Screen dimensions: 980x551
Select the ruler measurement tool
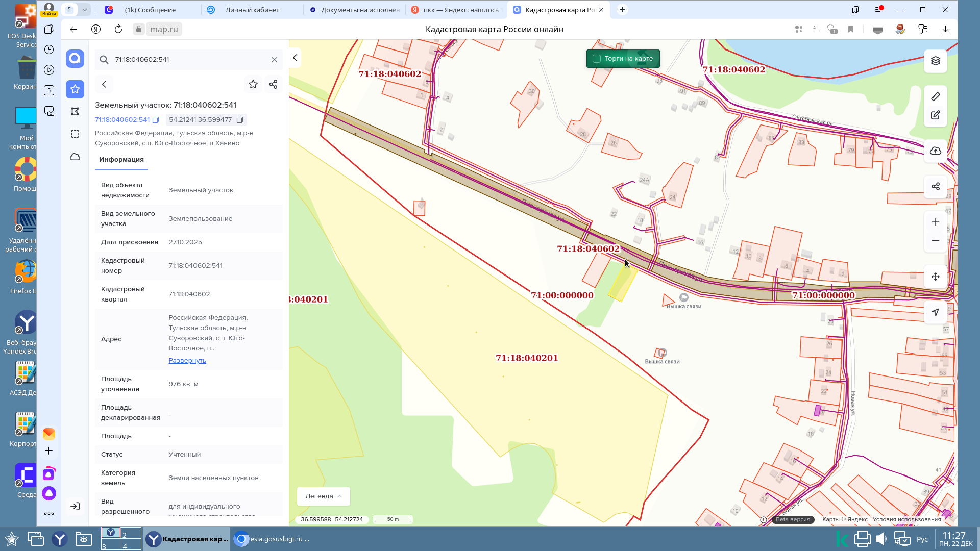pos(935,96)
